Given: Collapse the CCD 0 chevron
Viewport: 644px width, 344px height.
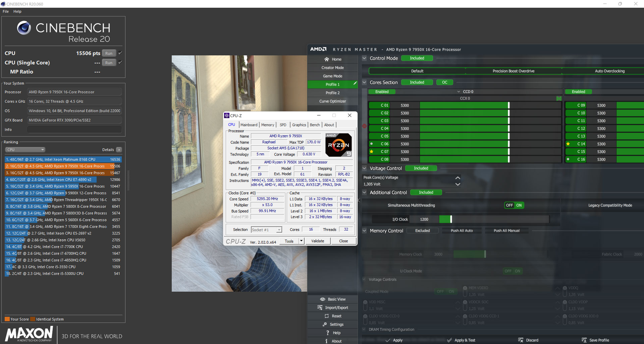Looking at the screenshot, I should pos(459,92).
